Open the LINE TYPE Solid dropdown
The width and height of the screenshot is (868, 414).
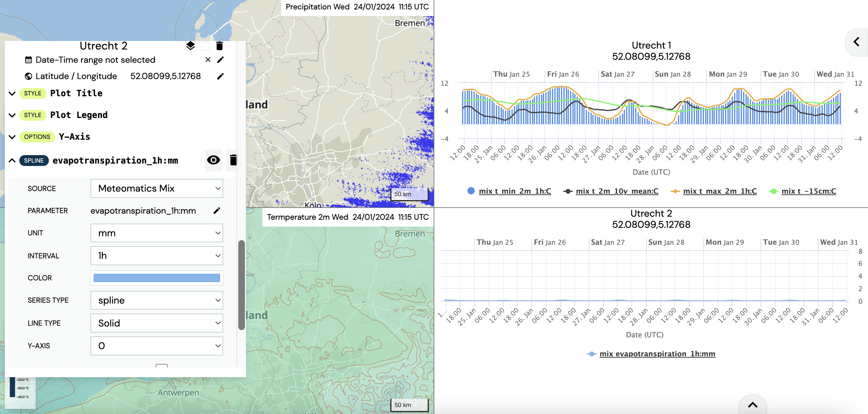[x=157, y=323]
